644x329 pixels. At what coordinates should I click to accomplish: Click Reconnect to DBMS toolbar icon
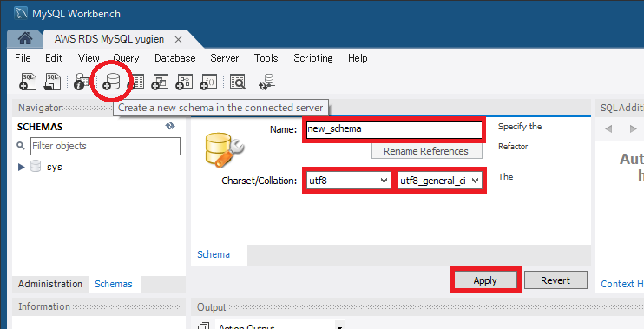(266, 82)
